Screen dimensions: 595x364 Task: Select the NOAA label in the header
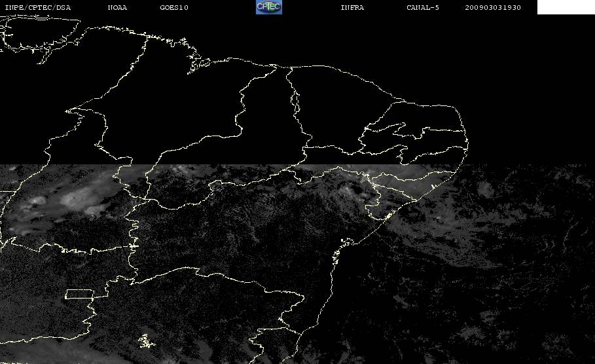click(x=117, y=7)
